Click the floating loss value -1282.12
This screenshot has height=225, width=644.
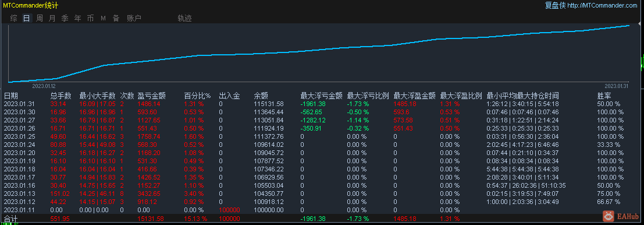pos(313,120)
